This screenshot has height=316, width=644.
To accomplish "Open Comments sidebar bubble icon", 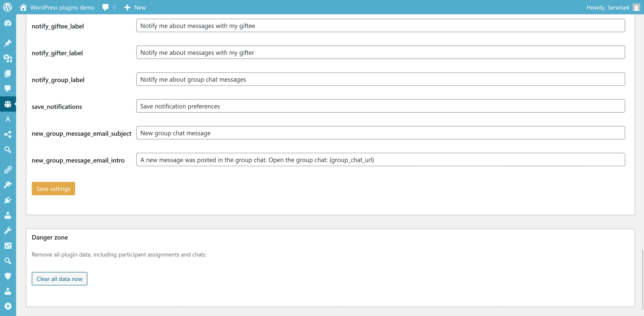I will point(8,88).
